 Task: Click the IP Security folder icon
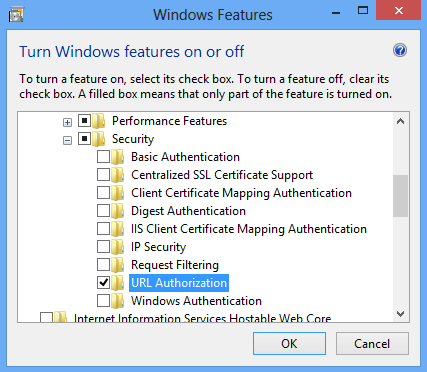[x=117, y=247]
